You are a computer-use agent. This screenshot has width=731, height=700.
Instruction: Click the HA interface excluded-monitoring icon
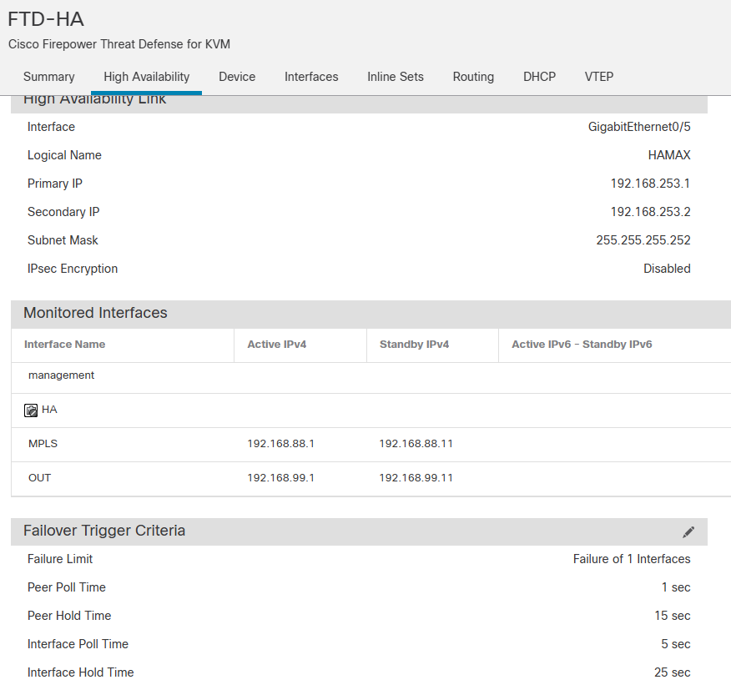(31, 410)
